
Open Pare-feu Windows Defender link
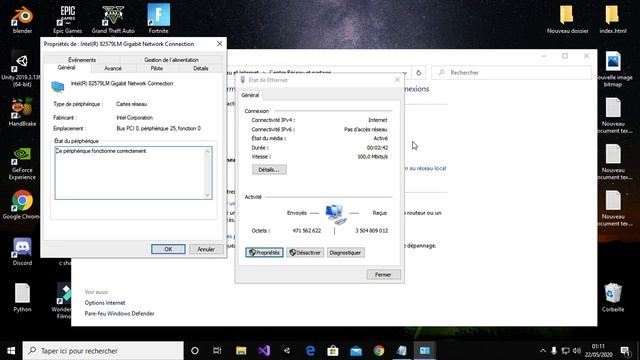[x=120, y=313]
